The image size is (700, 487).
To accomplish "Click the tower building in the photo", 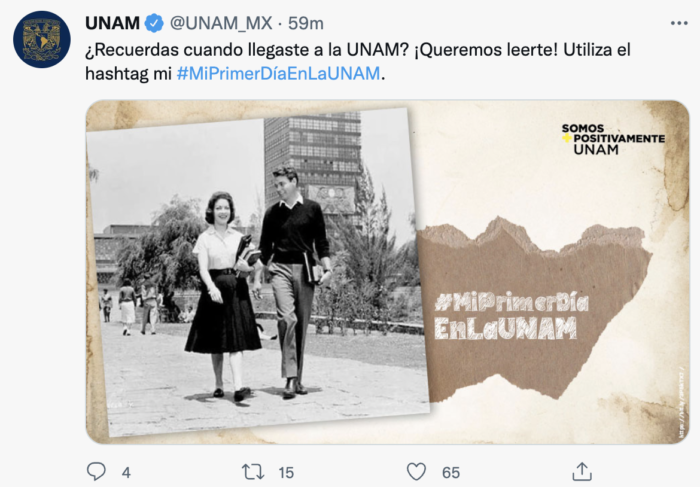I will (312, 167).
